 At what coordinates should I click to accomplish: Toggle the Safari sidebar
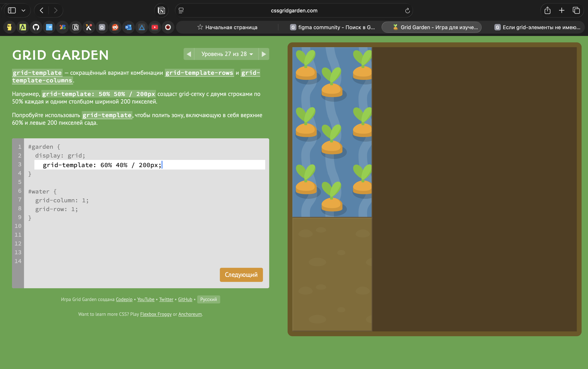click(12, 10)
